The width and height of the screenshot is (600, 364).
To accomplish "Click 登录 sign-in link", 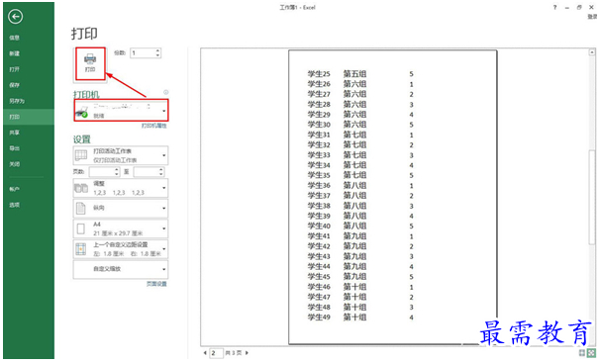I will click(592, 17).
